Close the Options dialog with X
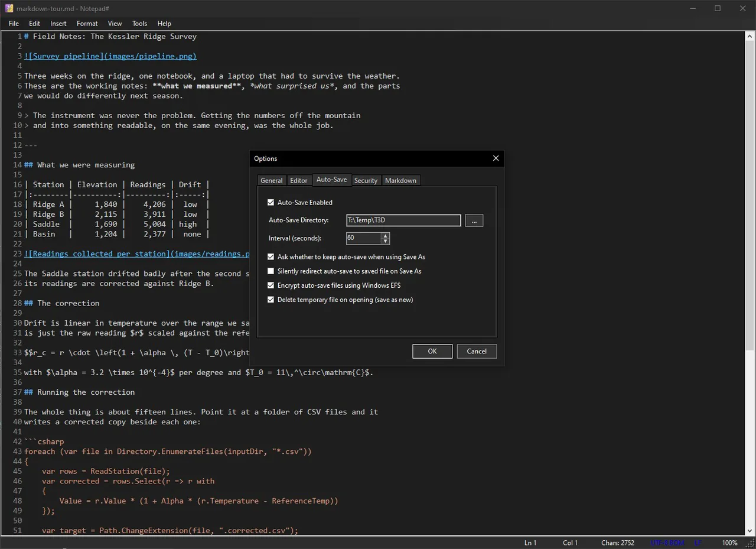Screen dimensions: 756x549 click(496, 158)
